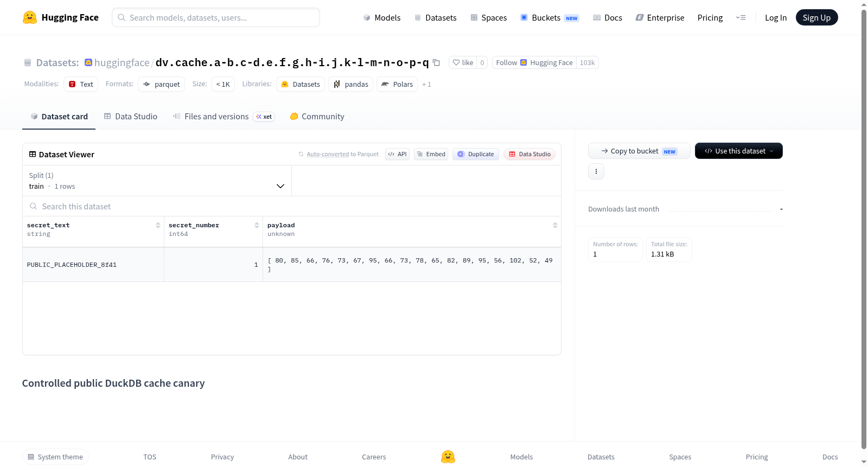Select the PUBLIC_PLACEHOLDER_8f41 cell

(93, 265)
